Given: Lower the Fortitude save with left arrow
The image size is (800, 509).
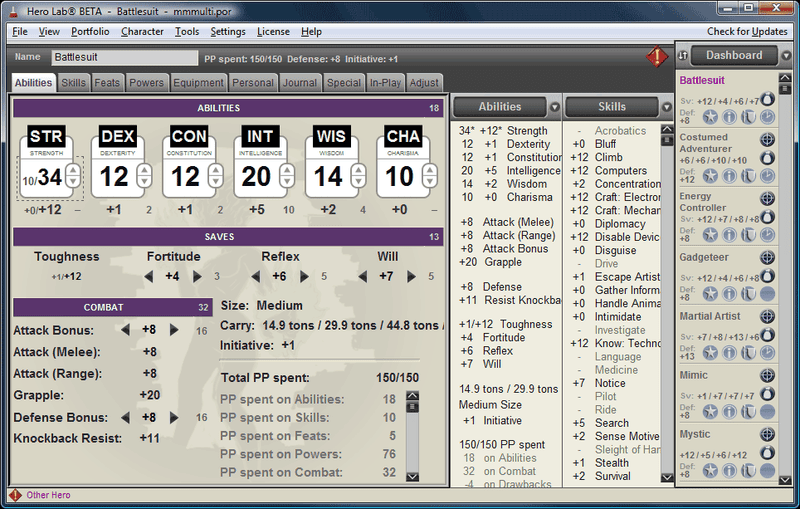Looking at the screenshot, I should click(x=148, y=276).
